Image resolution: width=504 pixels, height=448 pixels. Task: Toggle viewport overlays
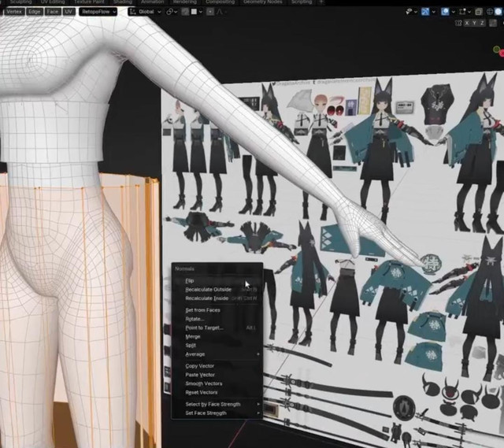pos(445,12)
